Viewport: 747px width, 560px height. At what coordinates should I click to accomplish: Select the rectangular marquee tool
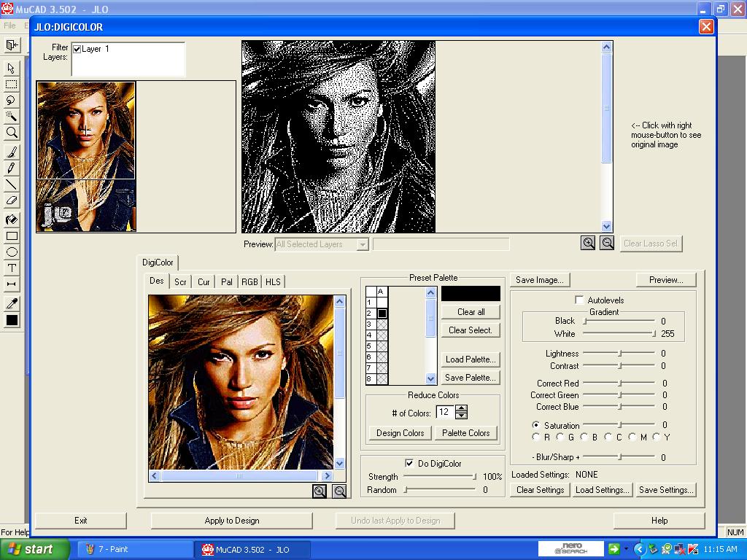tap(10, 84)
